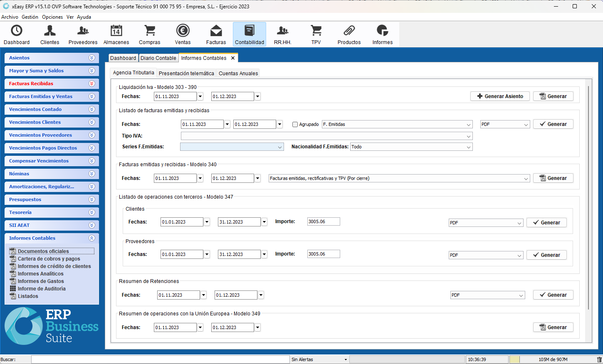Viewport: 603px width, 364px height.
Task: Click Generar Asiento button
Action: [500, 96]
